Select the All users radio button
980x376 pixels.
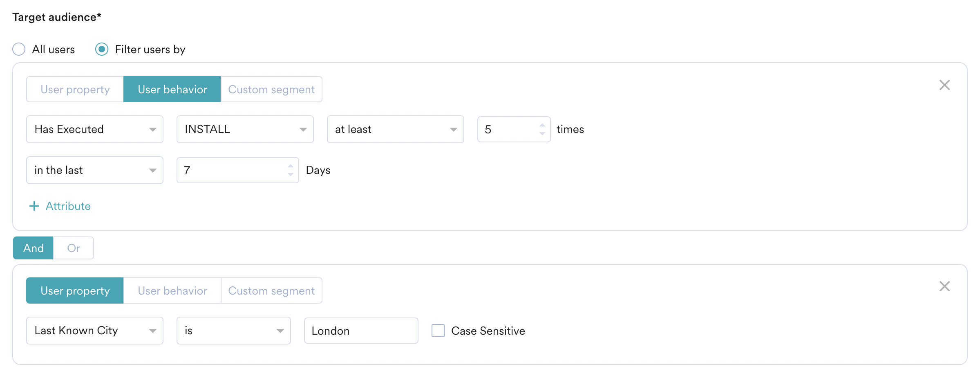click(19, 50)
